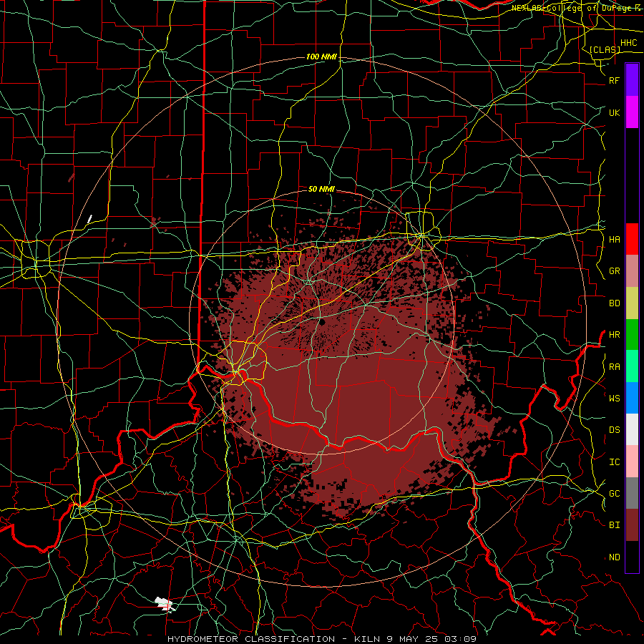The width and height of the screenshot is (644, 644).
Task: Click the small white streak echo at left
Action: 89,218
